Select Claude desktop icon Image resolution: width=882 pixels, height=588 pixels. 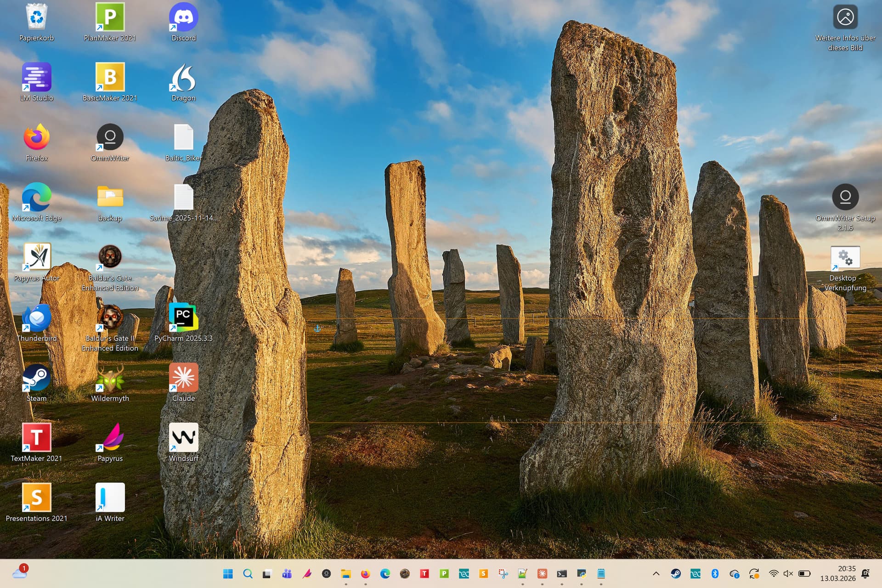[183, 378]
